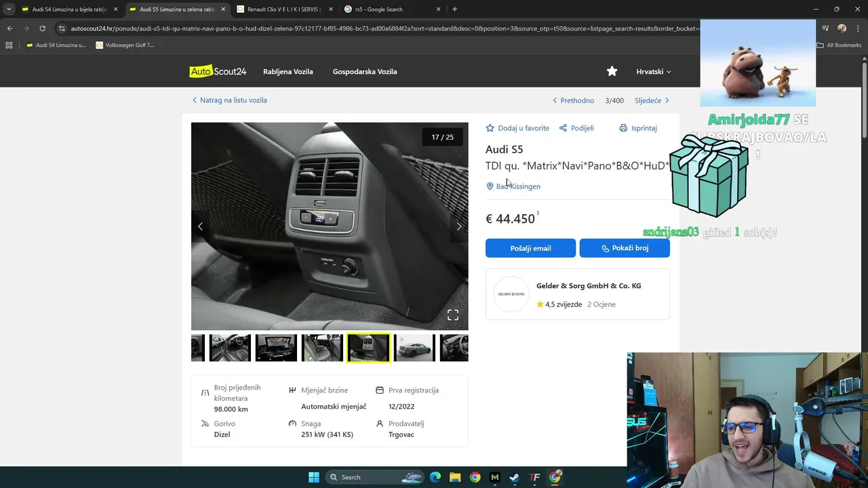Click the Pokaži broj button
The height and width of the screenshot is (488, 868).
(x=625, y=248)
